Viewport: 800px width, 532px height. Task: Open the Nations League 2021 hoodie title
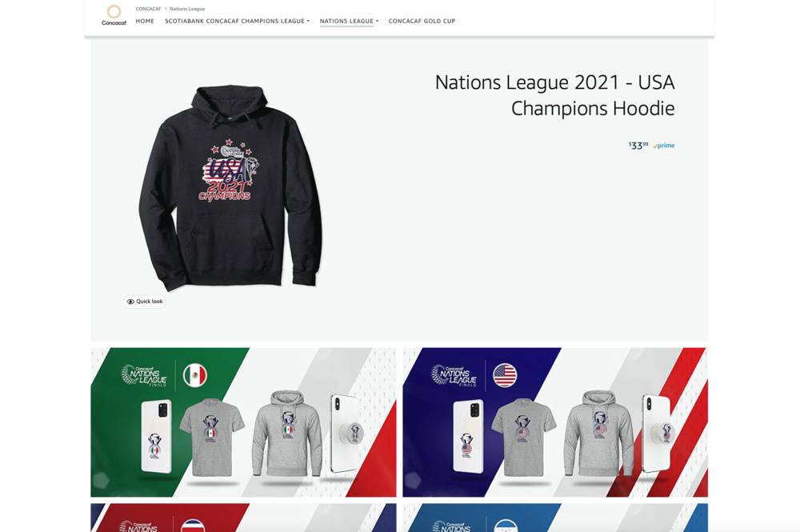coord(555,95)
